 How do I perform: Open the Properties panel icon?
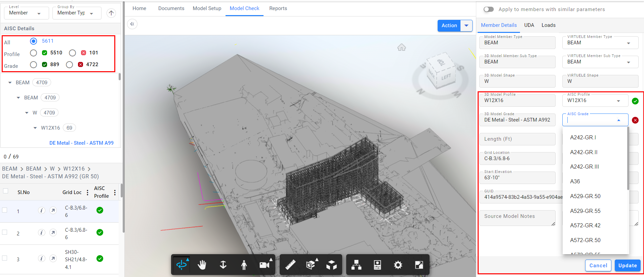377,265
